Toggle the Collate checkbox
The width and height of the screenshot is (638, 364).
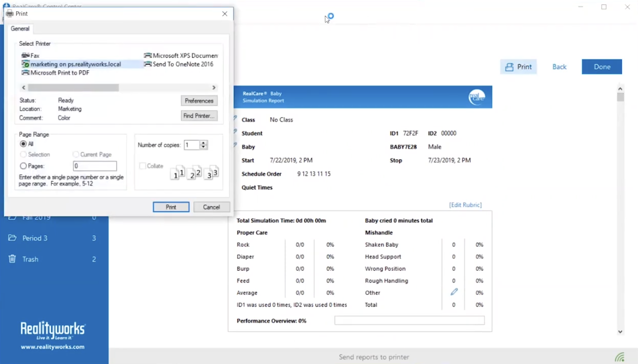[142, 166]
